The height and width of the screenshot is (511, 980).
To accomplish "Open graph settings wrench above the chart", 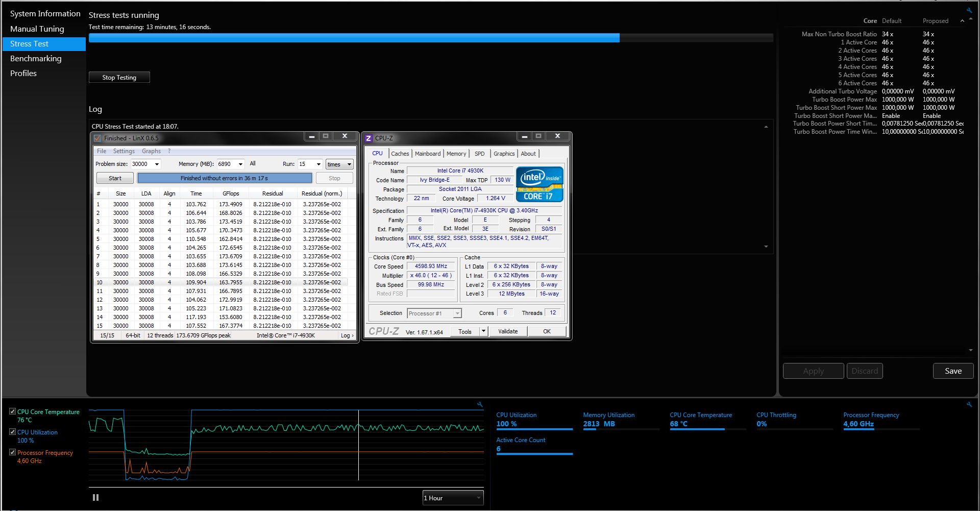I will click(x=480, y=404).
